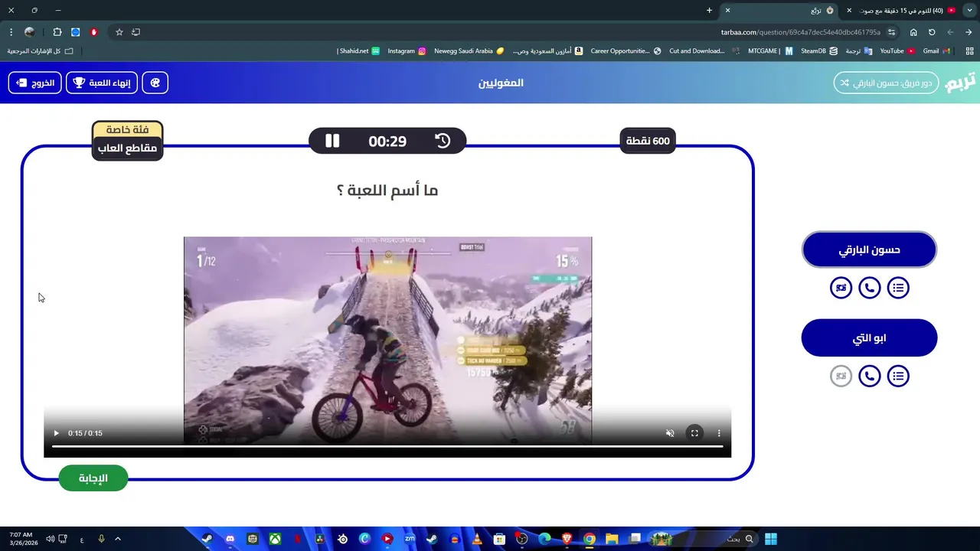
Task: Open Xbox app from taskbar
Action: click(x=274, y=539)
